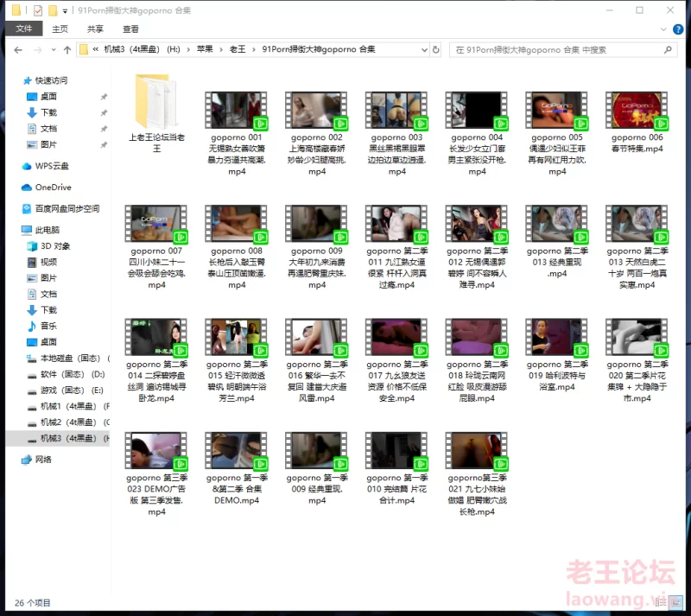691x616 pixels.
Task: Go back to the previous folder
Action: tap(18, 50)
